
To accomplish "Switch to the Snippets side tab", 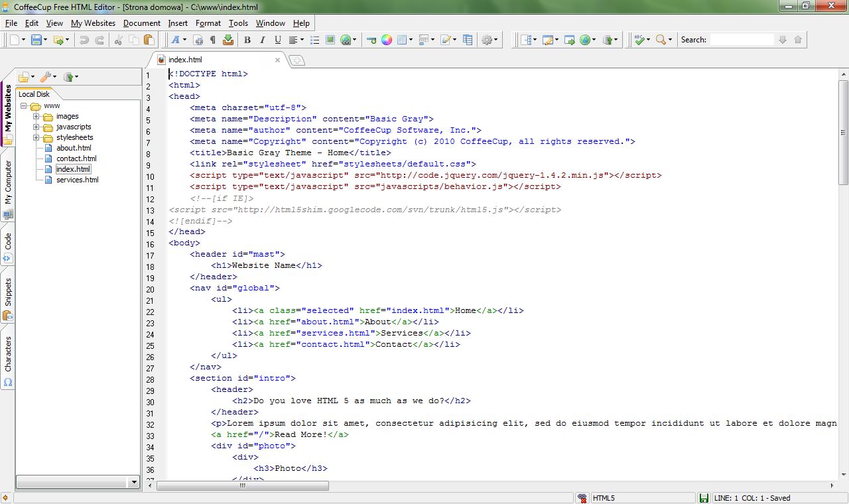I will 8,297.
